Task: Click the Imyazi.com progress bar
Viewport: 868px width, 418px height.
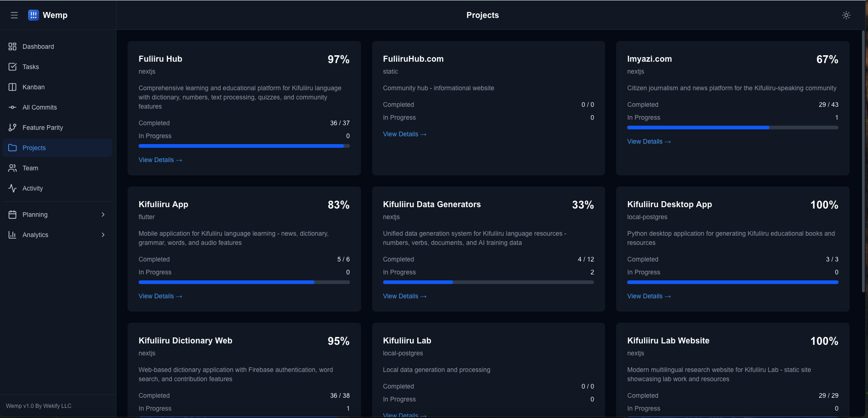Action: tap(733, 128)
